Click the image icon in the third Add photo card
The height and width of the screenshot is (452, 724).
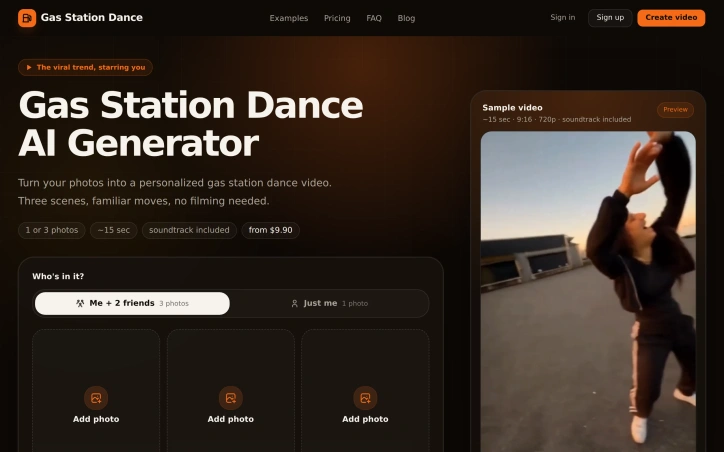[365, 398]
